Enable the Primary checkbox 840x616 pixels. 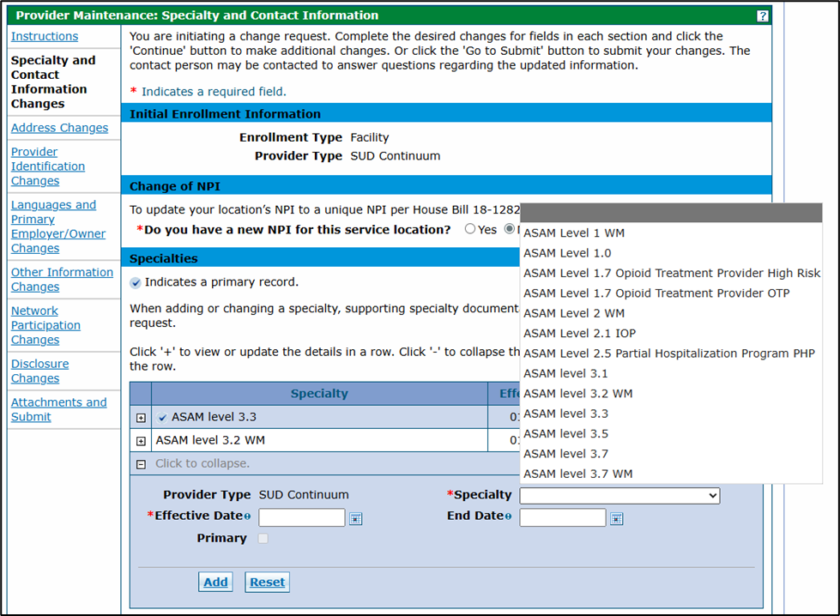click(x=265, y=538)
